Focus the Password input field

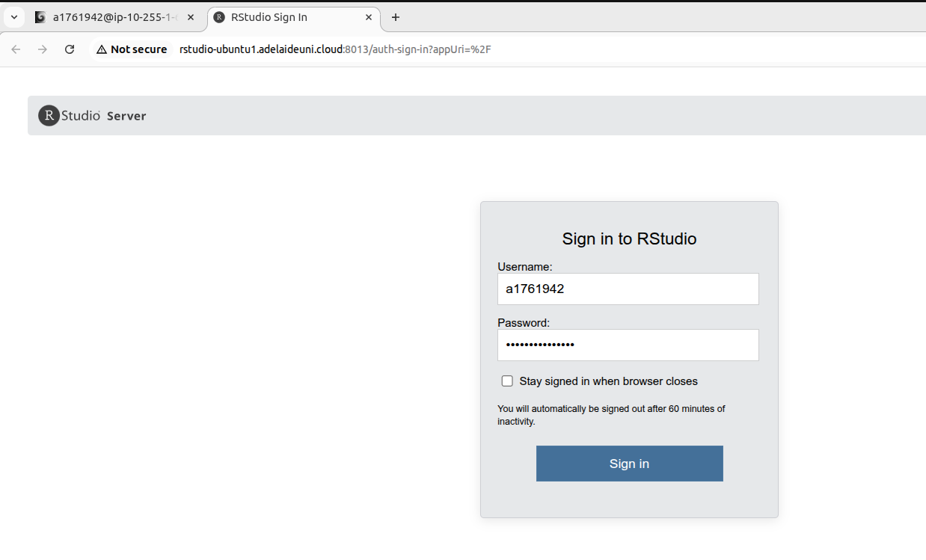628,345
